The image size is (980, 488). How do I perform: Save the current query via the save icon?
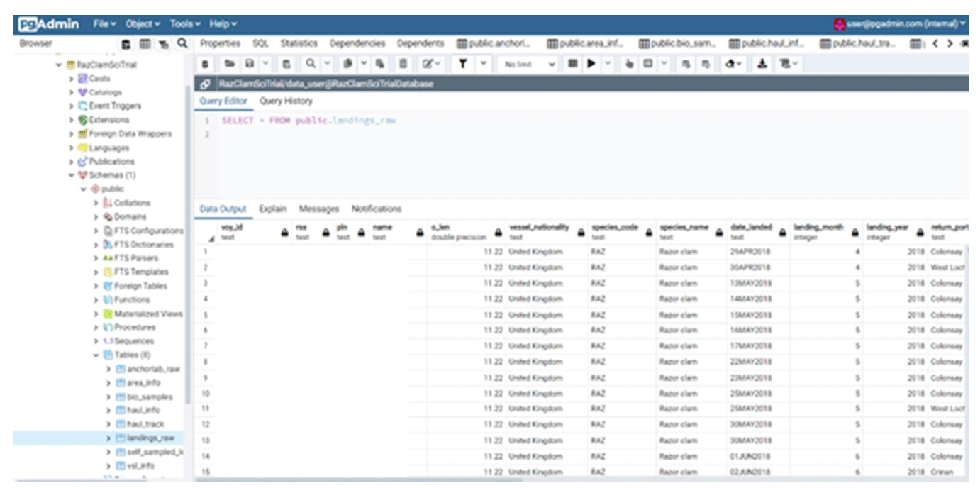click(x=248, y=63)
